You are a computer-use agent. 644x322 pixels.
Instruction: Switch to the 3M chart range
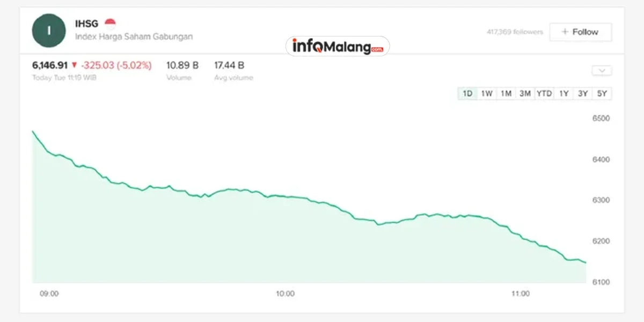point(525,93)
